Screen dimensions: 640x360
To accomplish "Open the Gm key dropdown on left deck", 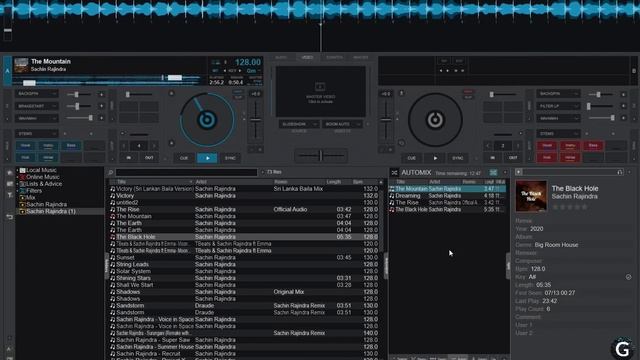I will click(x=253, y=71).
